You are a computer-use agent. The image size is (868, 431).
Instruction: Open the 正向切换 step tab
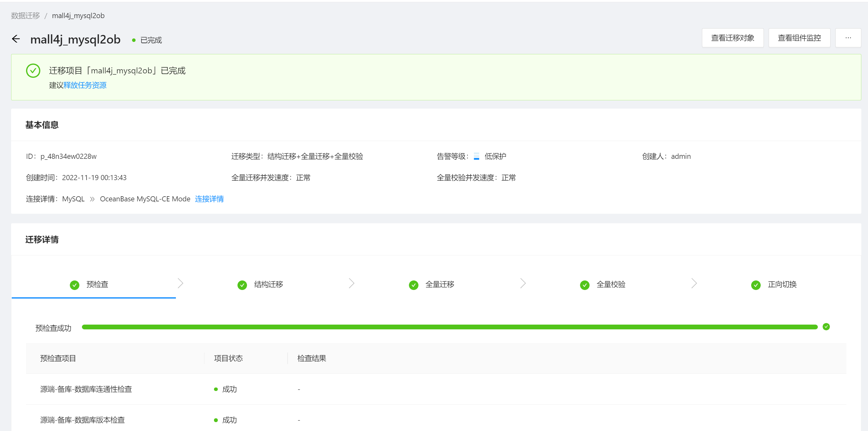(x=782, y=284)
